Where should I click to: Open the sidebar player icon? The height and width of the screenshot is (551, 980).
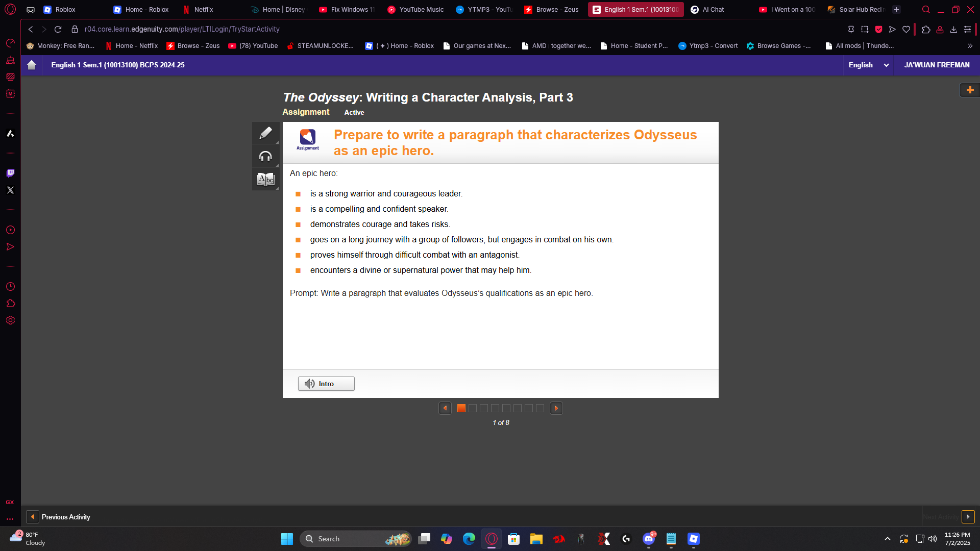click(x=10, y=230)
